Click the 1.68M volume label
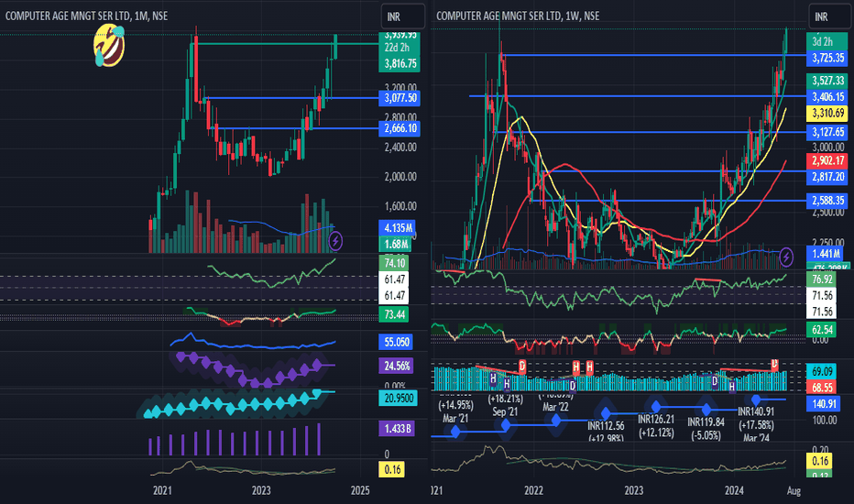854x504 pixels. pos(396,244)
